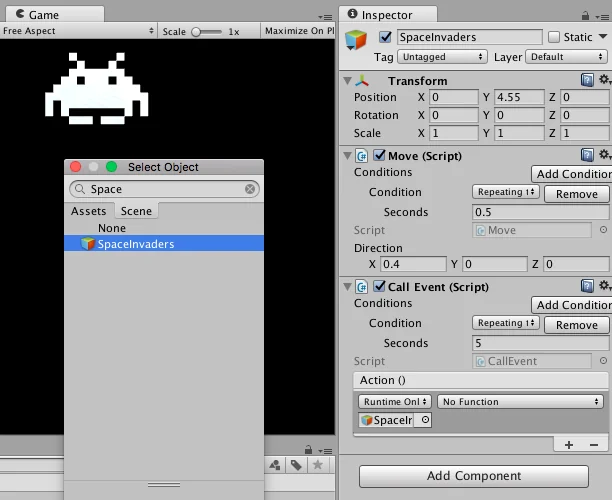The height and width of the screenshot is (500, 612).
Task: Select the Inspector tab
Action: click(388, 14)
